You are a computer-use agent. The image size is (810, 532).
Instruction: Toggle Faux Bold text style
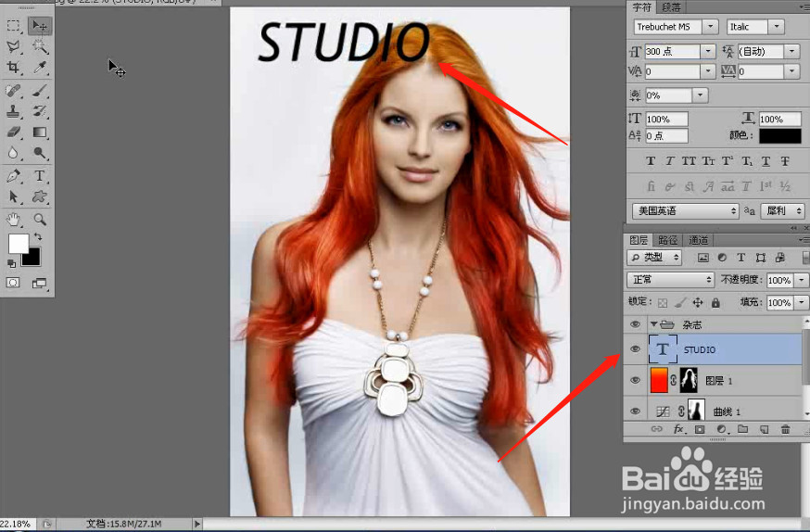point(651,161)
